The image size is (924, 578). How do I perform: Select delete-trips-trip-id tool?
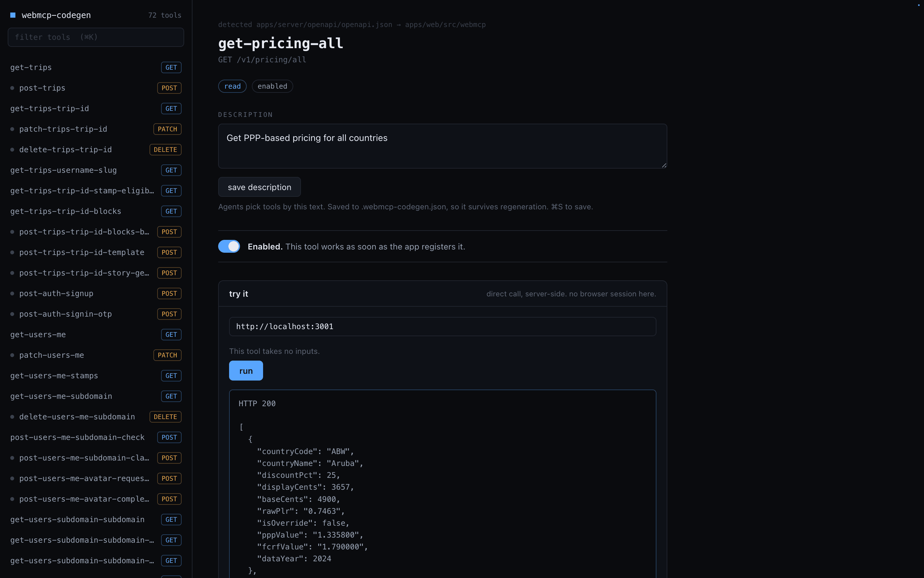click(x=96, y=149)
